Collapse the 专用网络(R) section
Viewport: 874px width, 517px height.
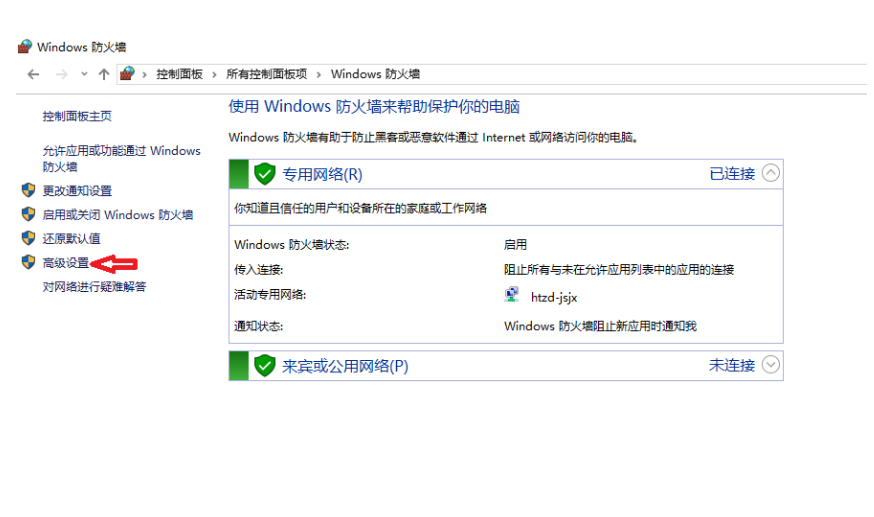pos(770,173)
